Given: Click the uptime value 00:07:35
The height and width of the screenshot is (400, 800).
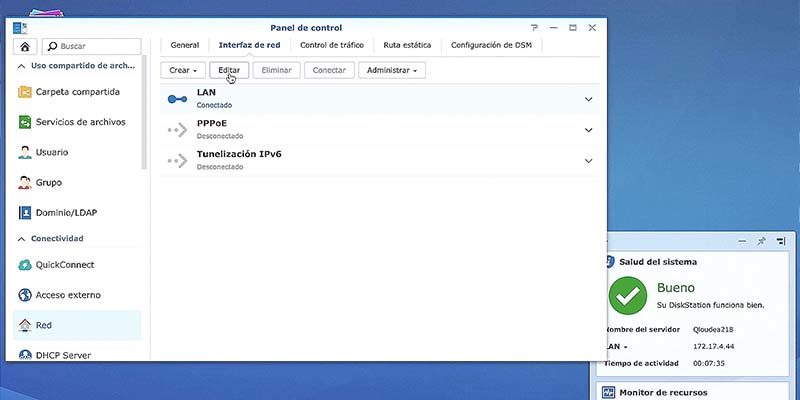Looking at the screenshot, I should [709, 363].
